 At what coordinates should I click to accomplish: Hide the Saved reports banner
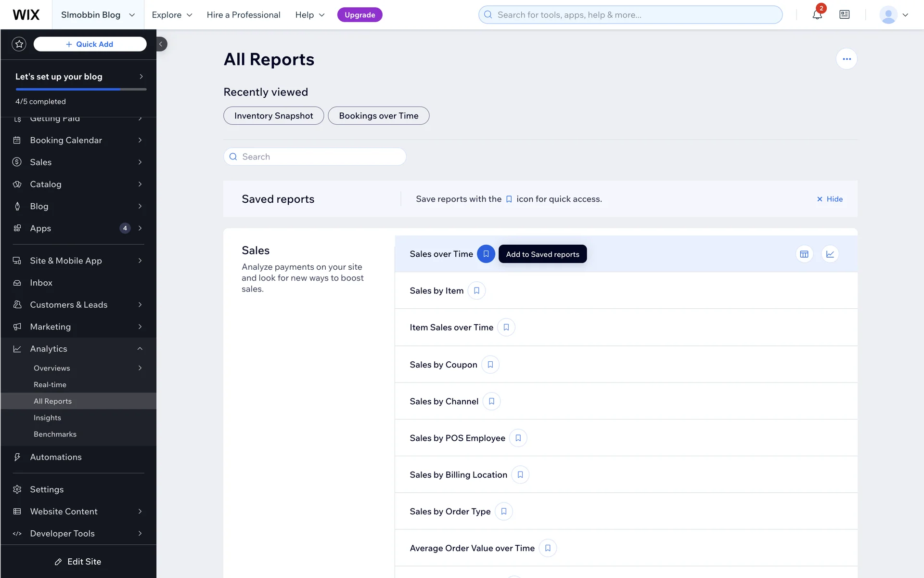coord(830,199)
